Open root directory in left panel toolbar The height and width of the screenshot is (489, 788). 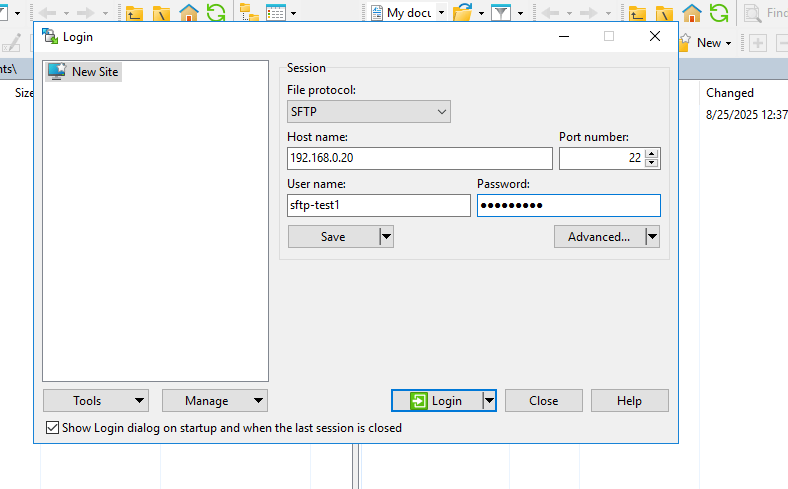[x=161, y=13]
